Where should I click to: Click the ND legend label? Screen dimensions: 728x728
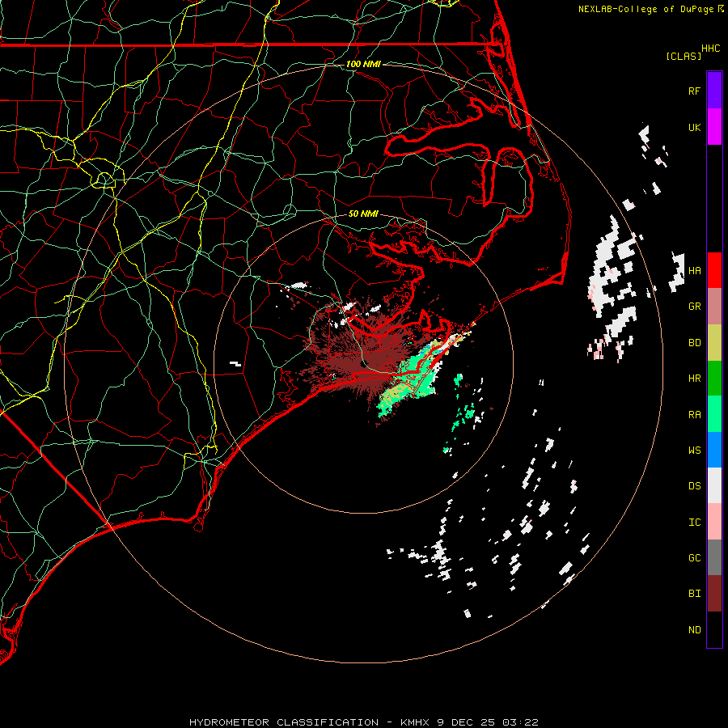click(694, 629)
